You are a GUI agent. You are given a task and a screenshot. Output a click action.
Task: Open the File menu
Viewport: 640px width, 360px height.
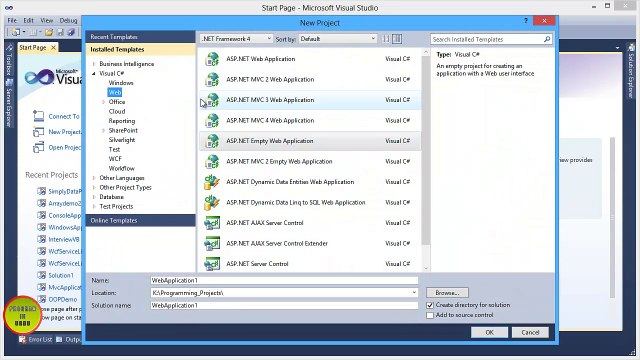(x=12, y=20)
